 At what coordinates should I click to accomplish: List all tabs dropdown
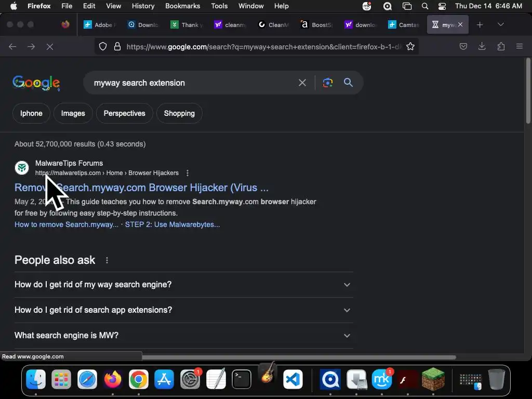[x=500, y=25]
